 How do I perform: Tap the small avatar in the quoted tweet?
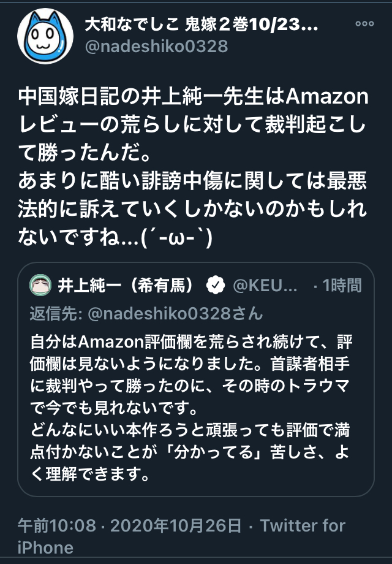(x=42, y=285)
